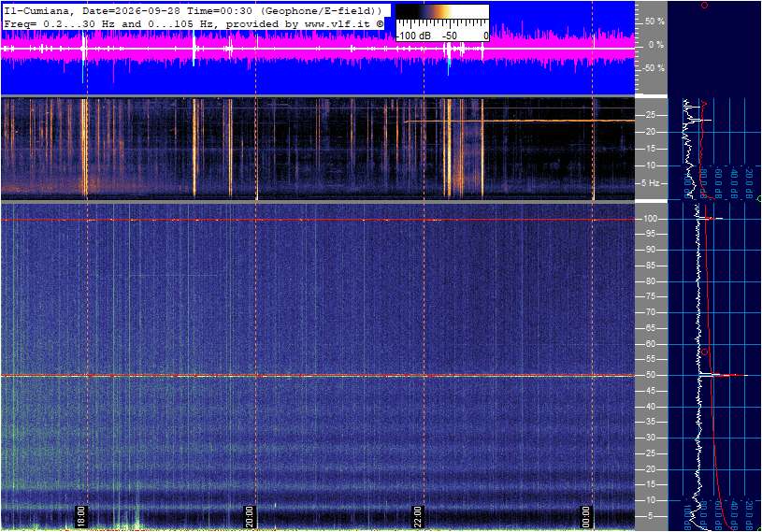The image size is (762, 532).
Task: Click the '85' frequency axis label
Action: coord(650,266)
